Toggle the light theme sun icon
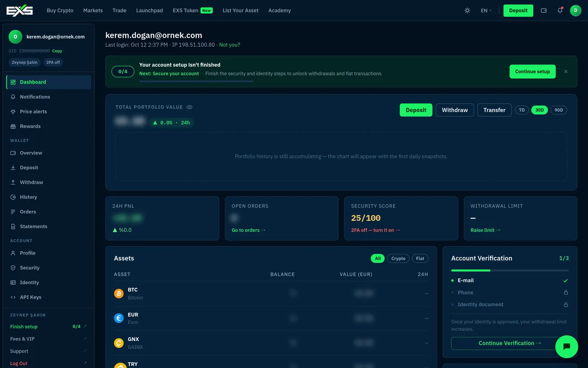Image resolution: width=588 pixels, height=368 pixels. (467, 11)
